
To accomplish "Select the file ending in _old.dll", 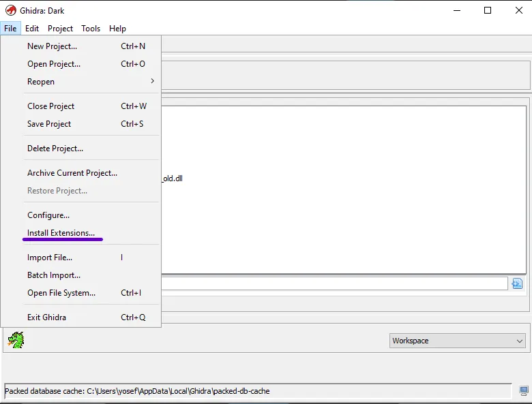I will 172,178.
